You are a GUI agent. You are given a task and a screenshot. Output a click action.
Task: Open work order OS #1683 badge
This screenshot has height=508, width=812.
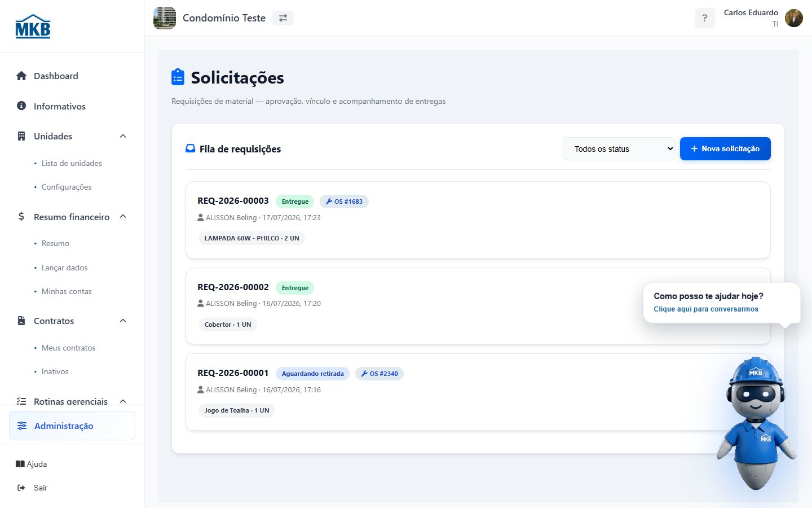coord(344,202)
